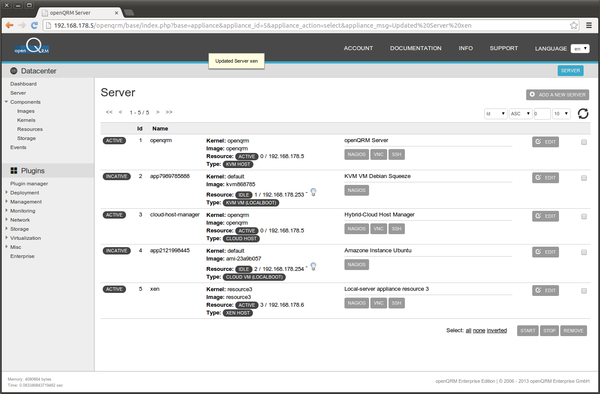Open the INFO menu

click(466, 48)
